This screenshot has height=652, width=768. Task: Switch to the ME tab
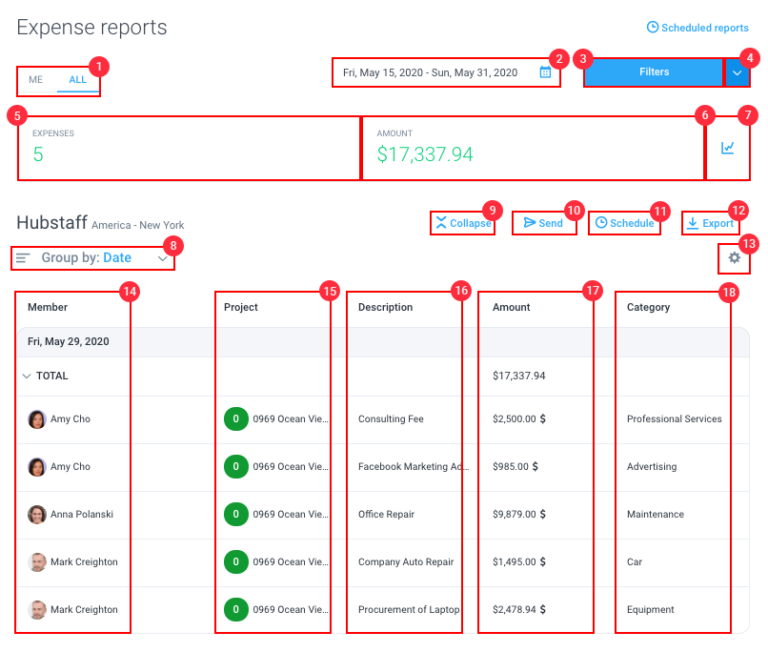point(36,80)
